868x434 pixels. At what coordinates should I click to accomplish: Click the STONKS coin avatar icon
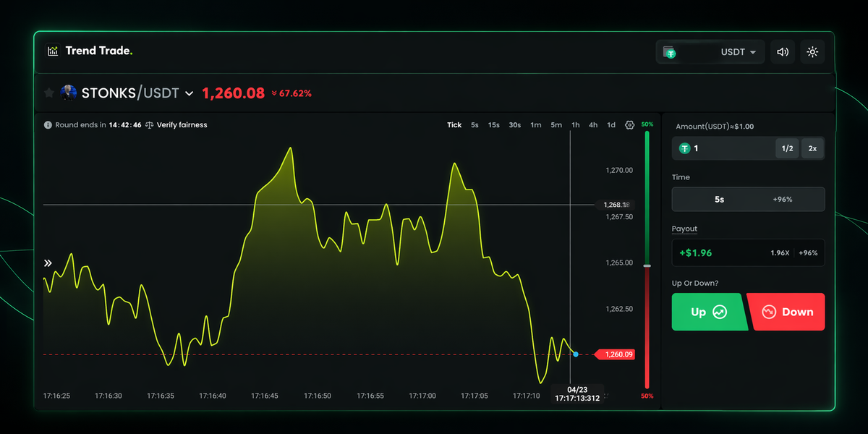click(x=69, y=93)
